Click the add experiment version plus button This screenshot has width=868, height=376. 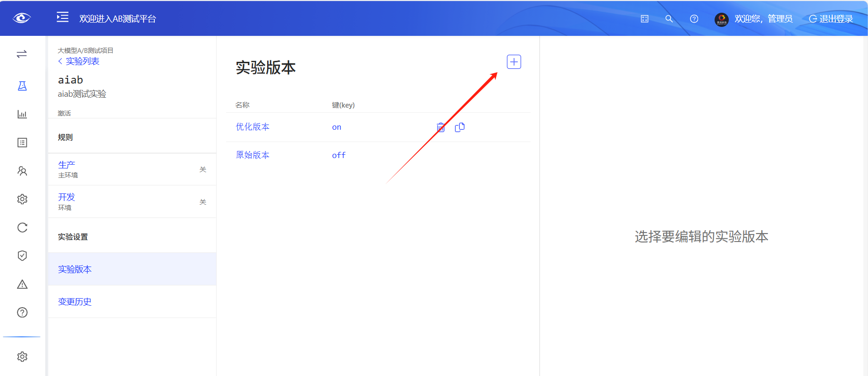click(514, 62)
